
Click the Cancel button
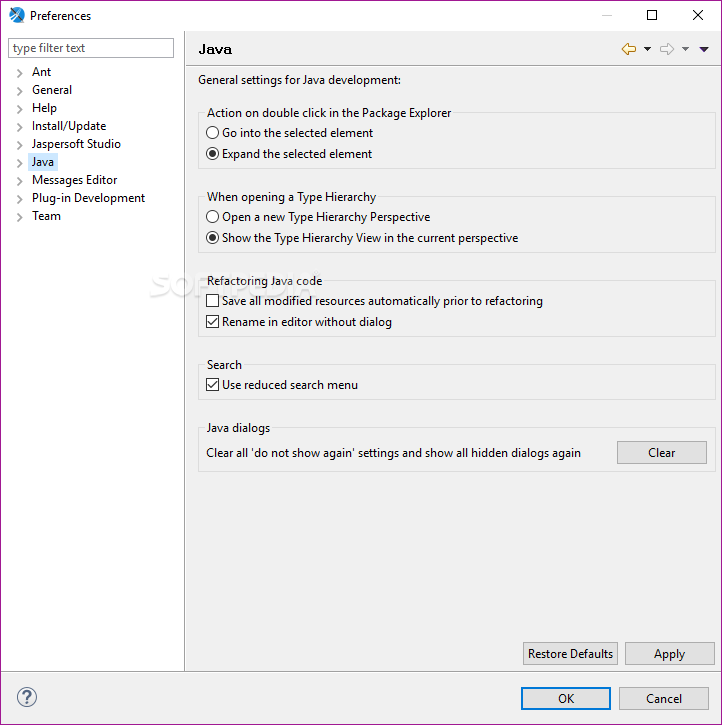click(x=664, y=698)
